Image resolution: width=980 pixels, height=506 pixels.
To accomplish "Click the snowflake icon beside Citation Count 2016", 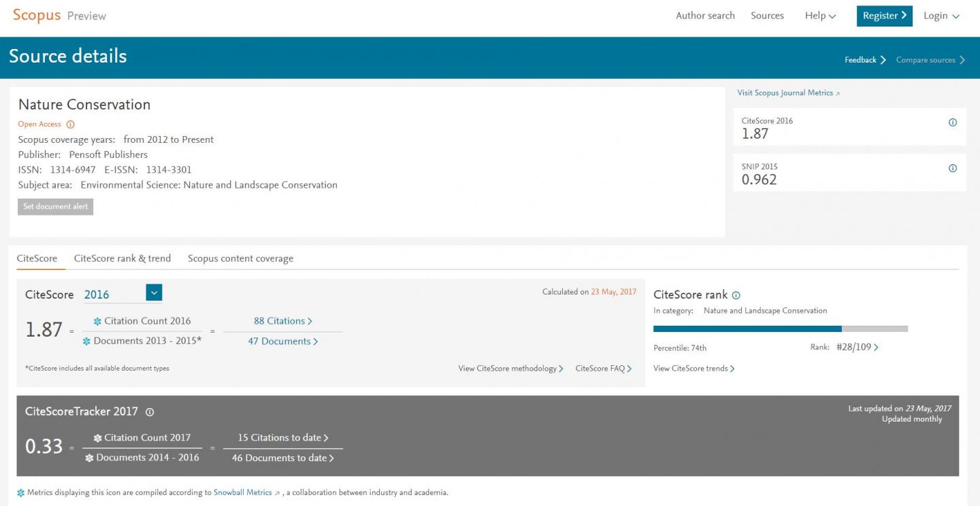I will tap(97, 321).
